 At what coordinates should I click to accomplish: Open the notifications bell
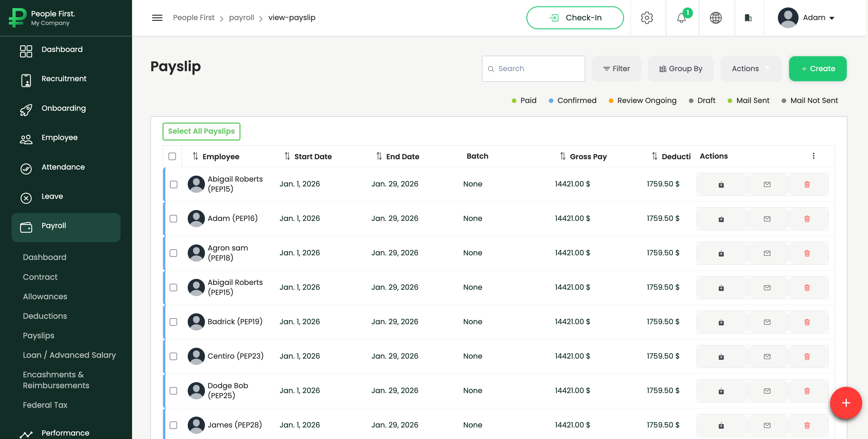681,18
